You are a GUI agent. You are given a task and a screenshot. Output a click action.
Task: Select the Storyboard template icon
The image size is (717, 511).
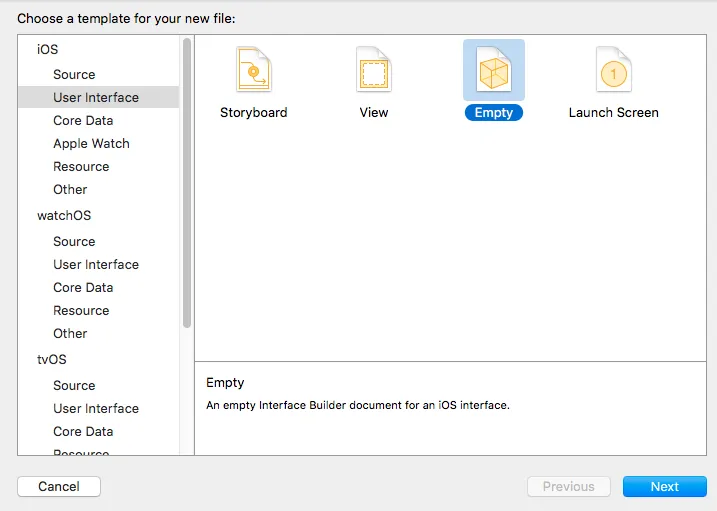[x=253, y=70]
